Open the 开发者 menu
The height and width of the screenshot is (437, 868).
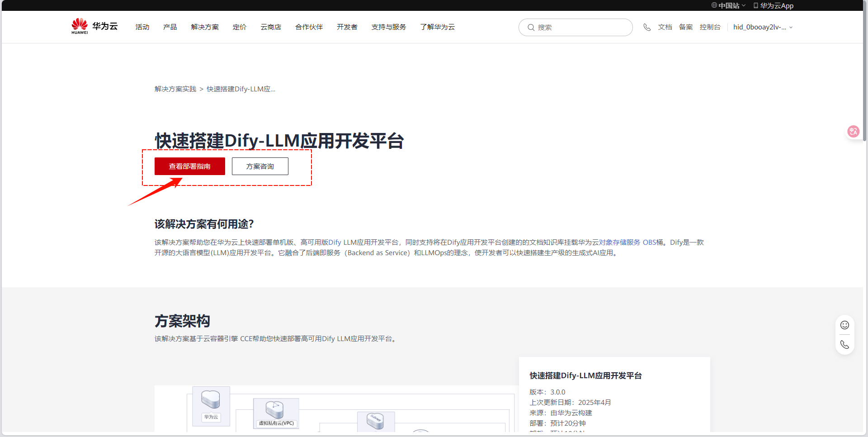point(347,27)
